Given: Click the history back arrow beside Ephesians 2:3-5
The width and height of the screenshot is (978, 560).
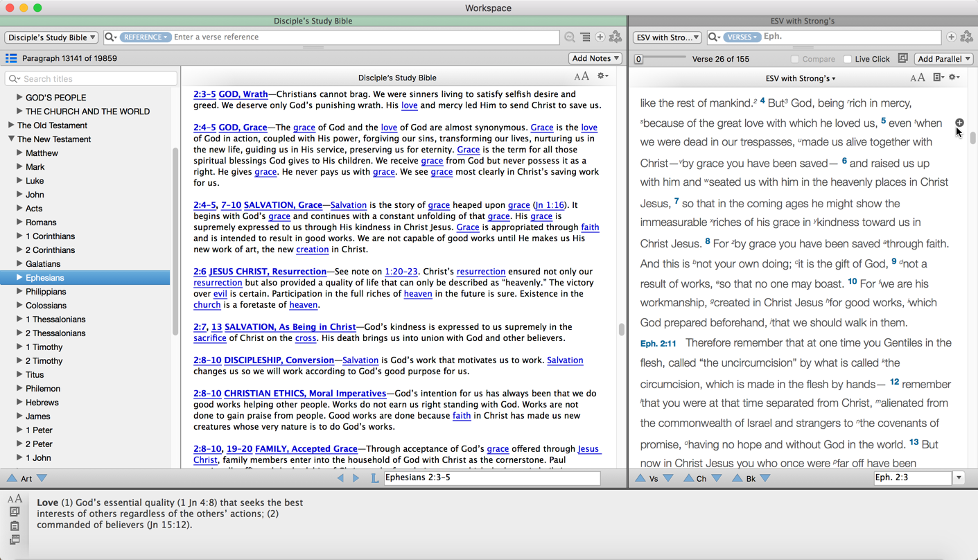Looking at the screenshot, I should (x=340, y=478).
